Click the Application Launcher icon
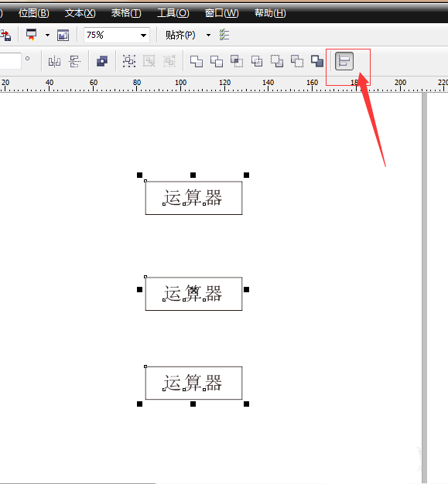The width and height of the screenshot is (448, 484). tap(31, 35)
